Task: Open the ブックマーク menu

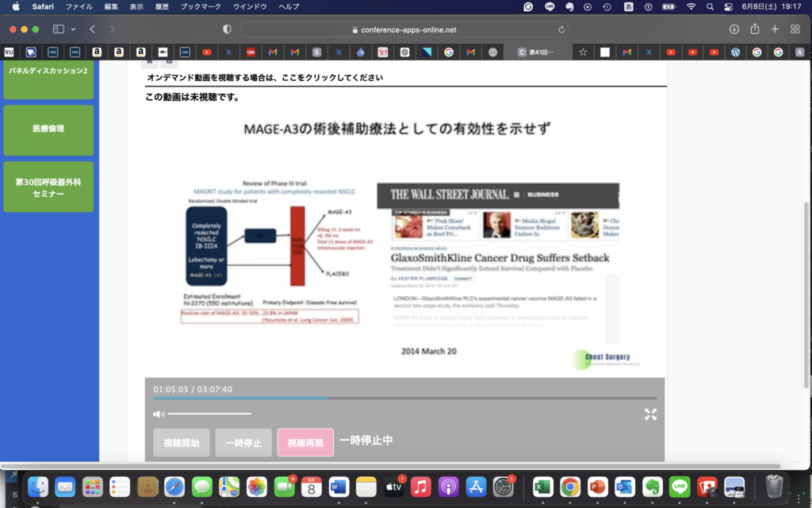Action: point(200,6)
